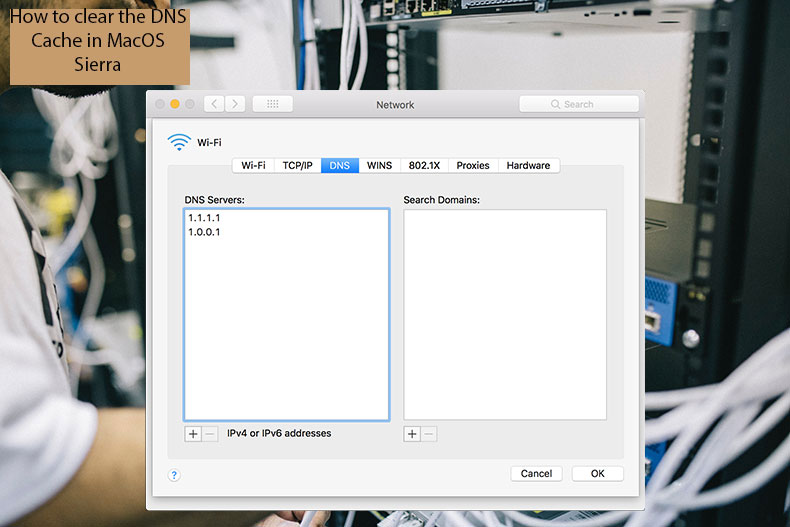Select the 1.1.1.1 DNS server entry
Viewport: 790px width, 527px height.
[x=204, y=217]
